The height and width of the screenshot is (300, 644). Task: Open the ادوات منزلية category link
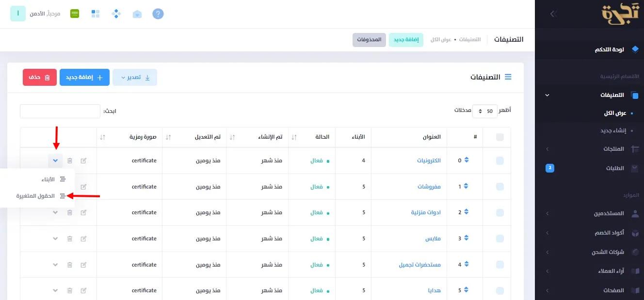pyautogui.click(x=426, y=212)
